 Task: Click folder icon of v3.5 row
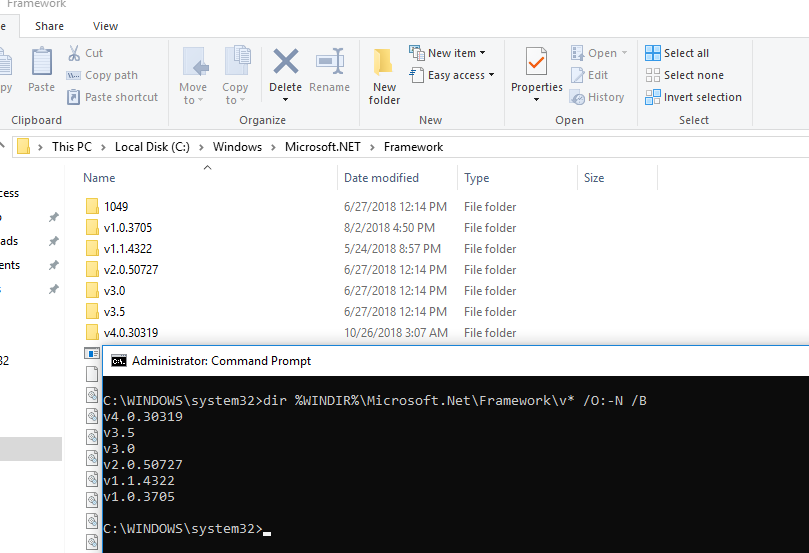tap(92, 312)
